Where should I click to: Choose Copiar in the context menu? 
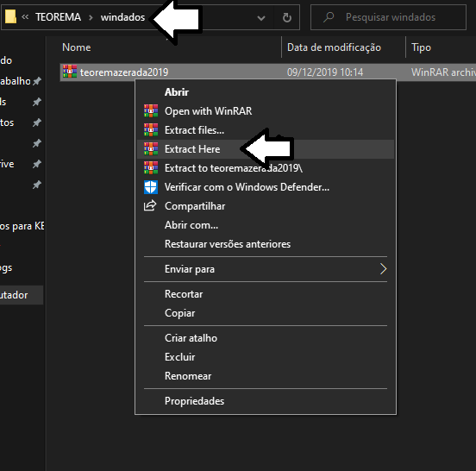pyautogui.click(x=266, y=313)
